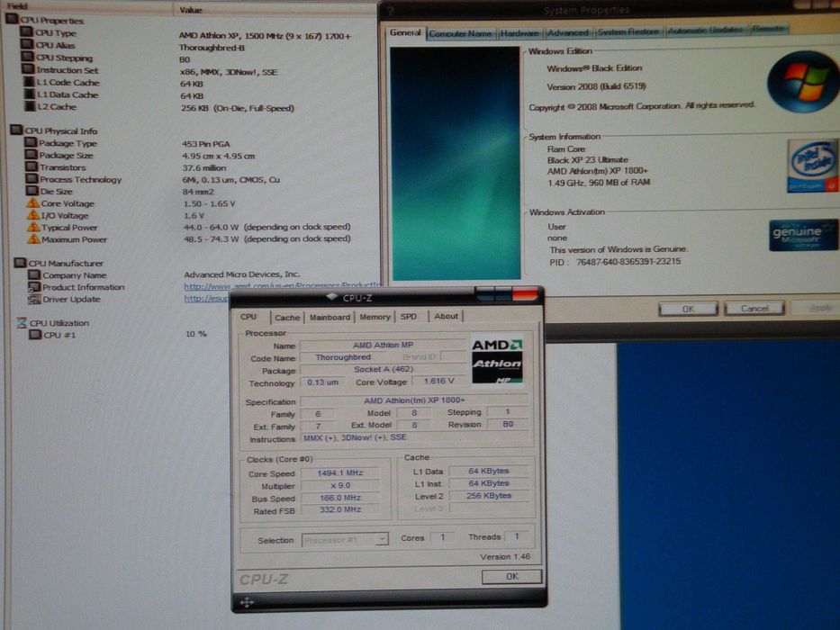The width and height of the screenshot is (840, 630).
Task: Open the SPD tab in CPU-Z
Action: point(408,317)
